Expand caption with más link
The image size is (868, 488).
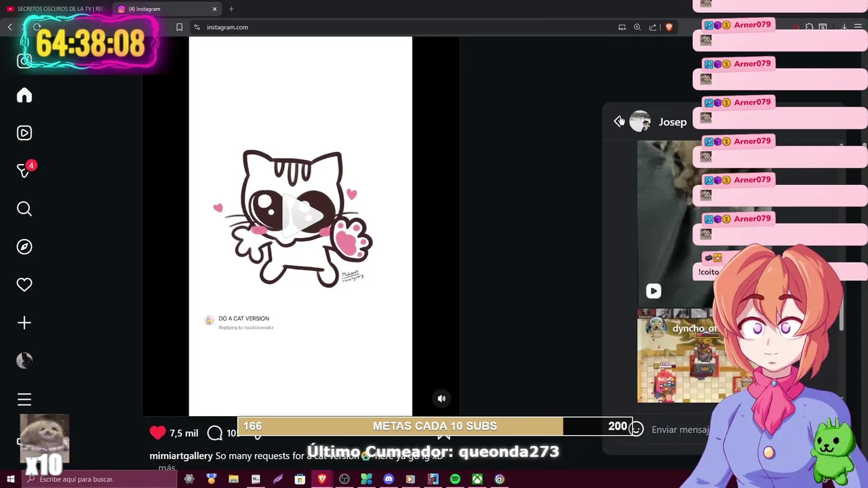(x=167, y=468)
